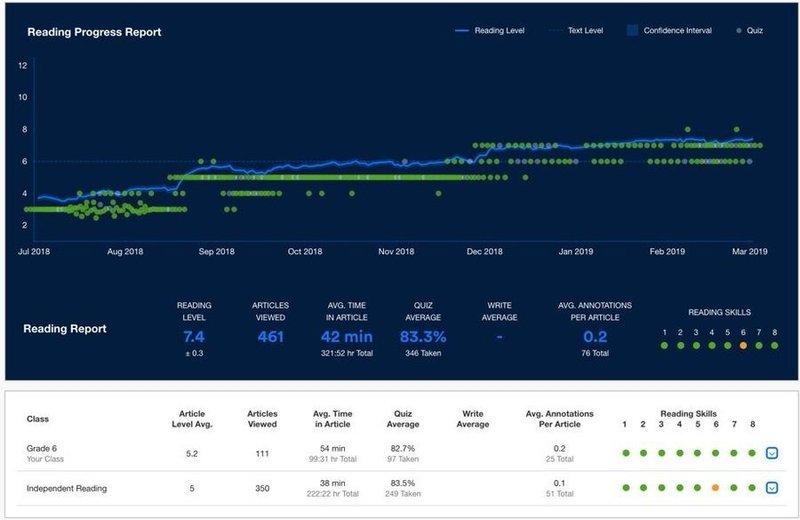Click the reading level value 7.4
Image resolution: width=800 pixels, height=520 pixels.
(x=194, y=337)
